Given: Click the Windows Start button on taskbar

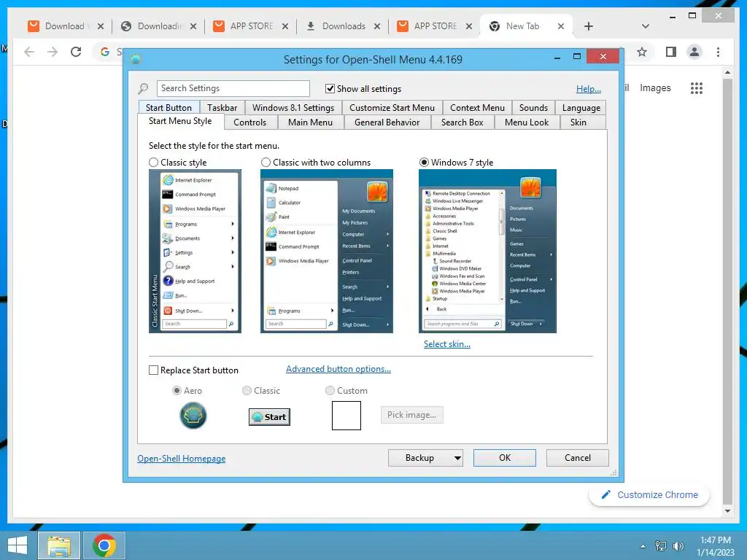Looking at the screenshot, I should pyautogui.click(x=18, y=545).
